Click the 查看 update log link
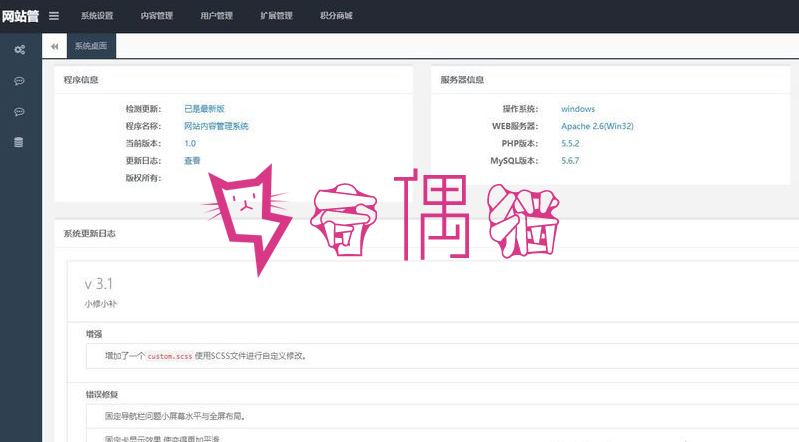The width and height of the screenshot is (799, 442). [x=192, y=161]
